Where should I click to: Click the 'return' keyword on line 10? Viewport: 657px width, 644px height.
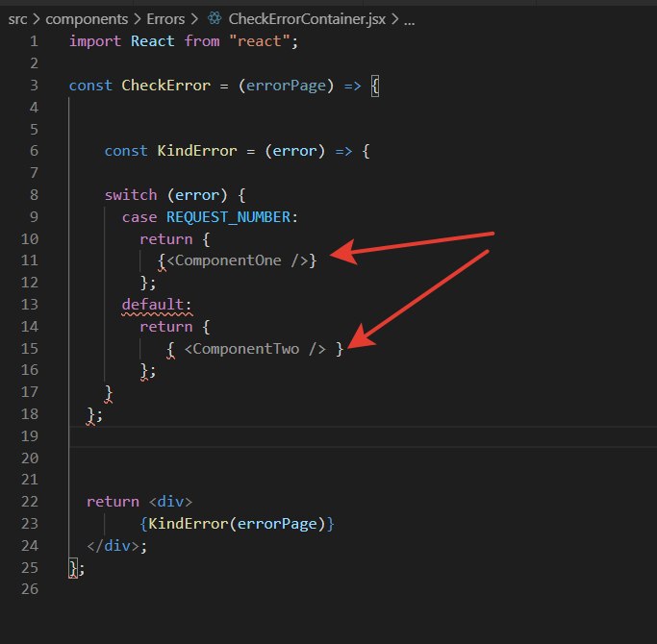click(165, 239)
